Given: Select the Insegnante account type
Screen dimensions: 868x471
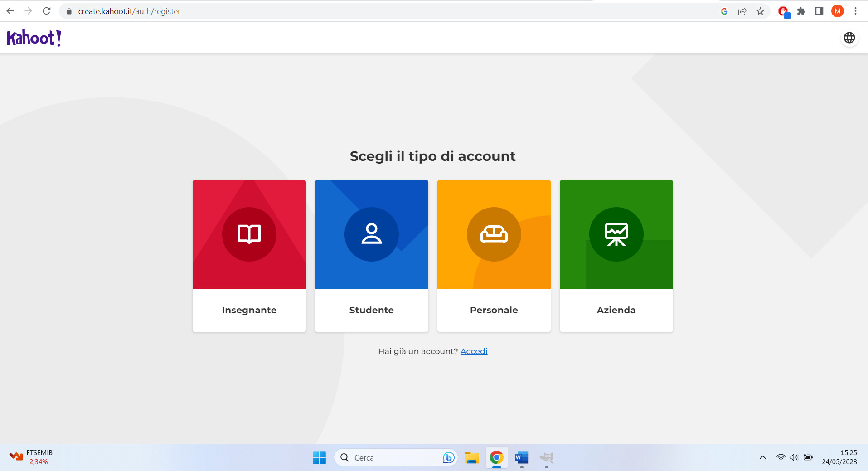Looking at the screenshot, I should [x=249, y=255].
